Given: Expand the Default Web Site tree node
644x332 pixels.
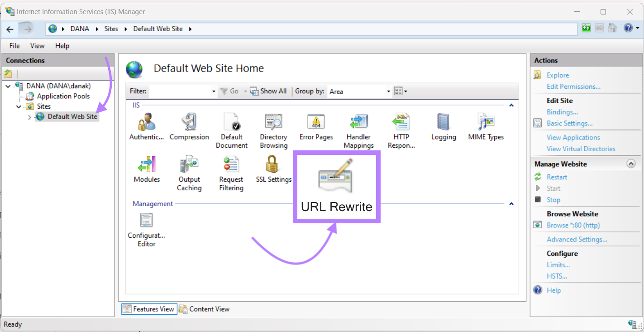Looking at the screenshot, I should pyautogui.click(x=29, y=117).
